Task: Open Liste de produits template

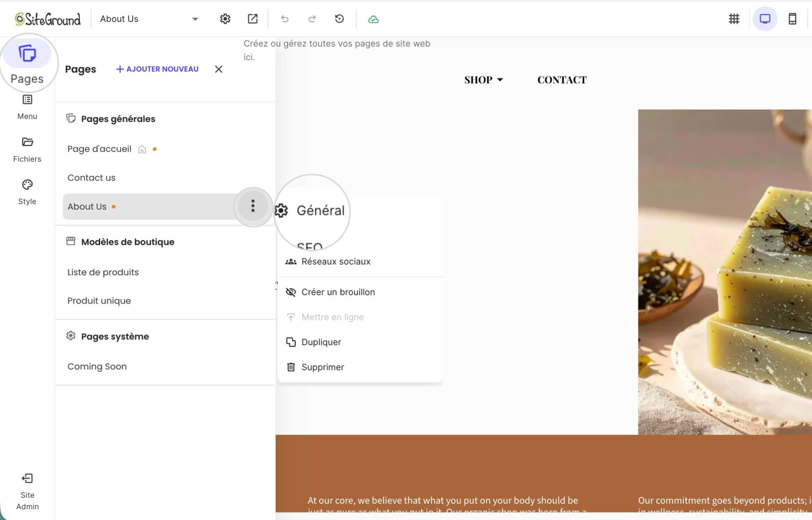Action: click(x=103, y=272)
